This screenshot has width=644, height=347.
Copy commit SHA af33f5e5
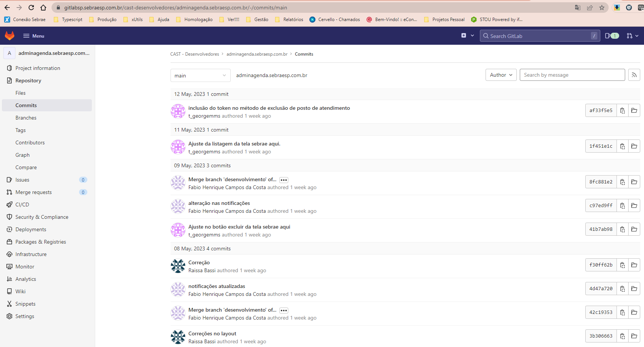tap(623, 111)
